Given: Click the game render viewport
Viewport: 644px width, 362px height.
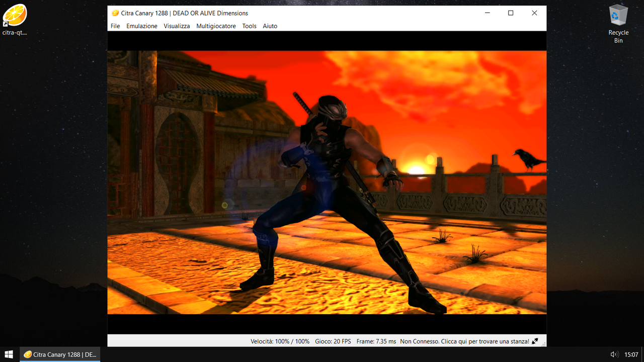Looking at the screenshot, I should pyautogui.click(x=327, y=183).
